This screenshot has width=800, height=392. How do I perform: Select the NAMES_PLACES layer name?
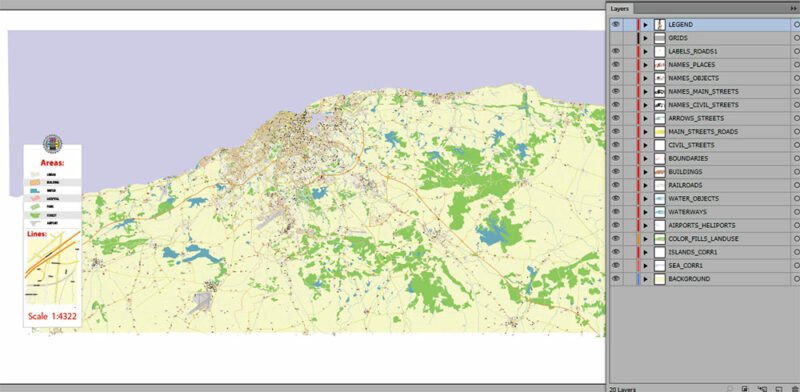click(691, 65)
